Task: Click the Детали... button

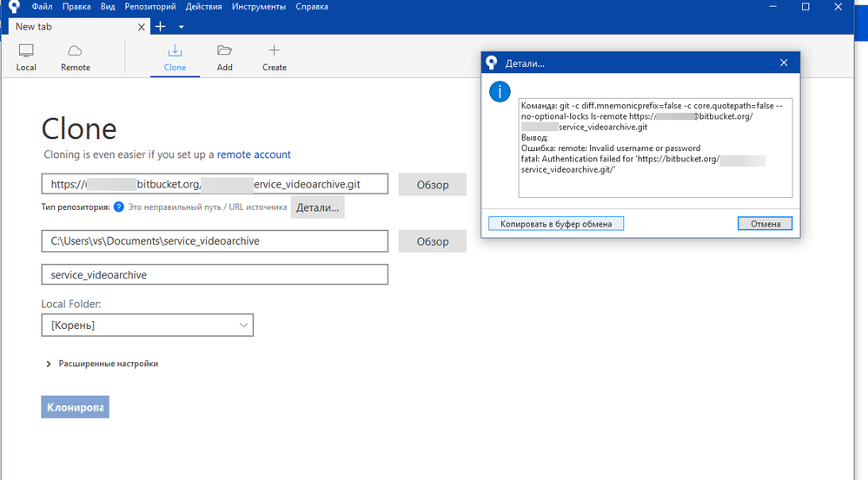Action: (317, 207)
